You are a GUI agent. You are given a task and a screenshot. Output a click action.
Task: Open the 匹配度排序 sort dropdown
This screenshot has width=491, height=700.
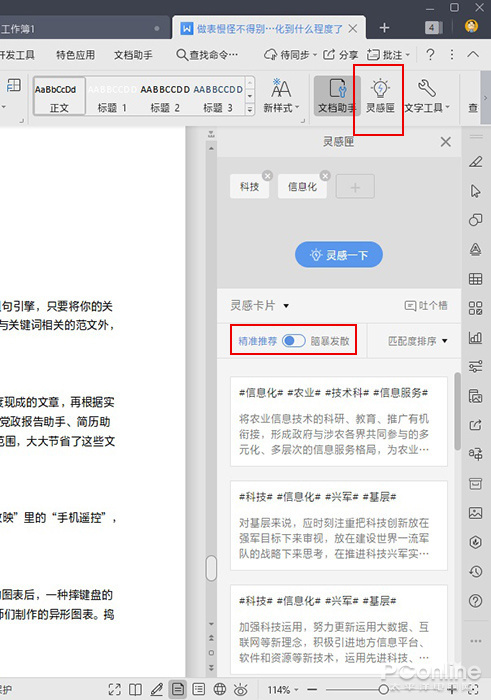click(x=417, y=341)
